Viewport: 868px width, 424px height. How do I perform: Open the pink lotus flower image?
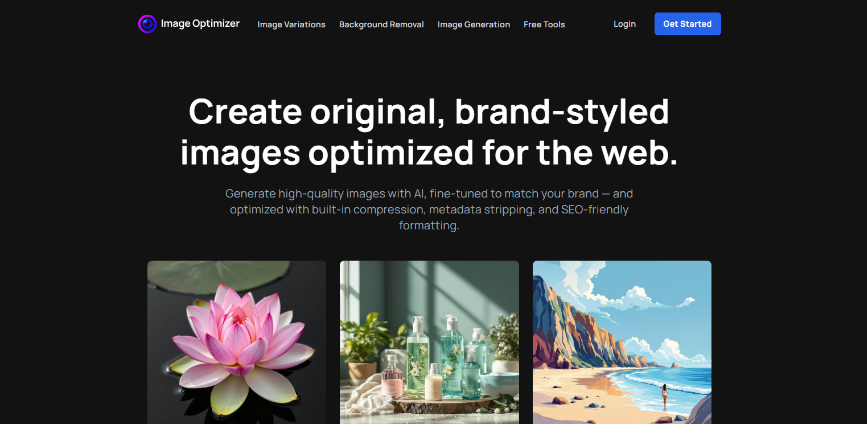pos(237,342)
